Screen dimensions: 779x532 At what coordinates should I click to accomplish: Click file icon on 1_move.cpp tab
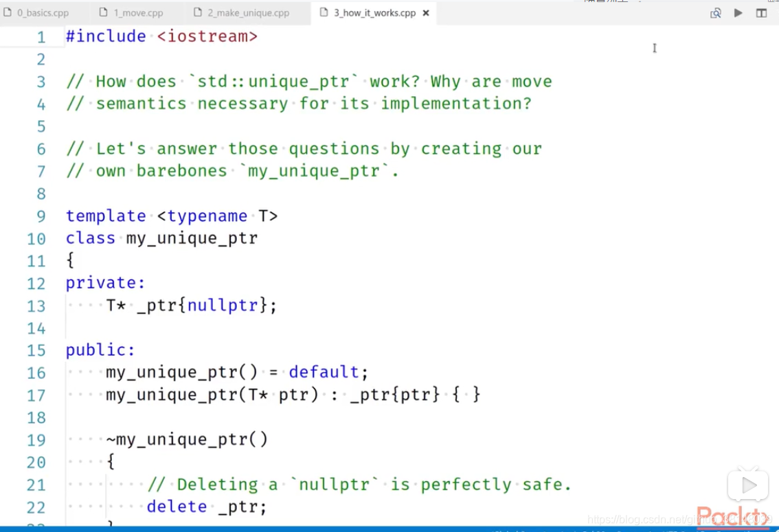click(103, 12)
